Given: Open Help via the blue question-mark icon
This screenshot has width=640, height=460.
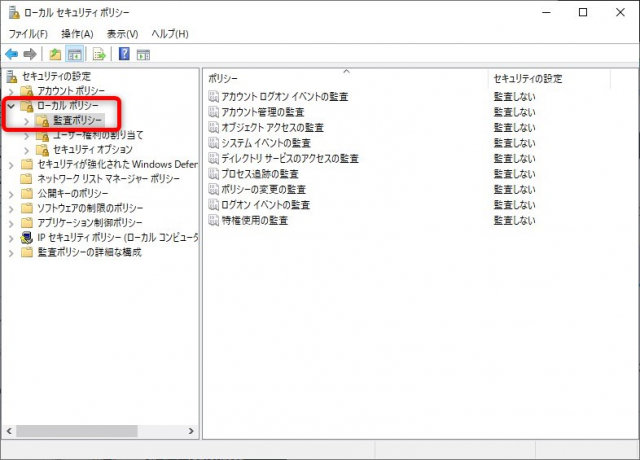Looking at the screenshot, I should tap(124, 53).
